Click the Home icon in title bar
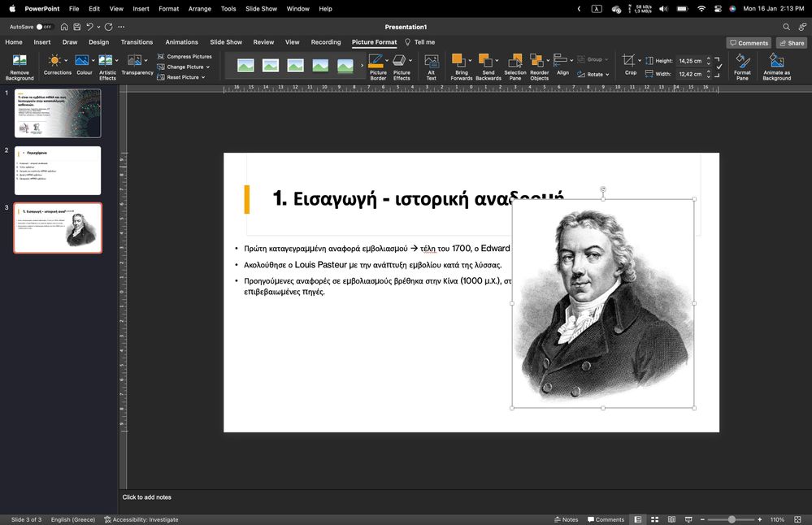The width and height of the screenshot is (812, 525). [64, 26]
